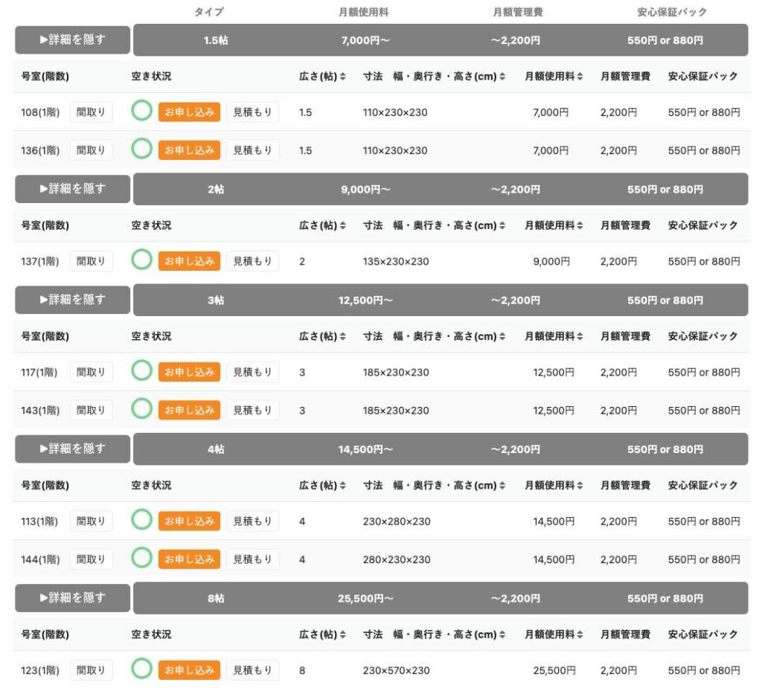This screenshot has height=700, width=762.
Task: Select the 4帖 type summary bar
Action: pos(441,449)
